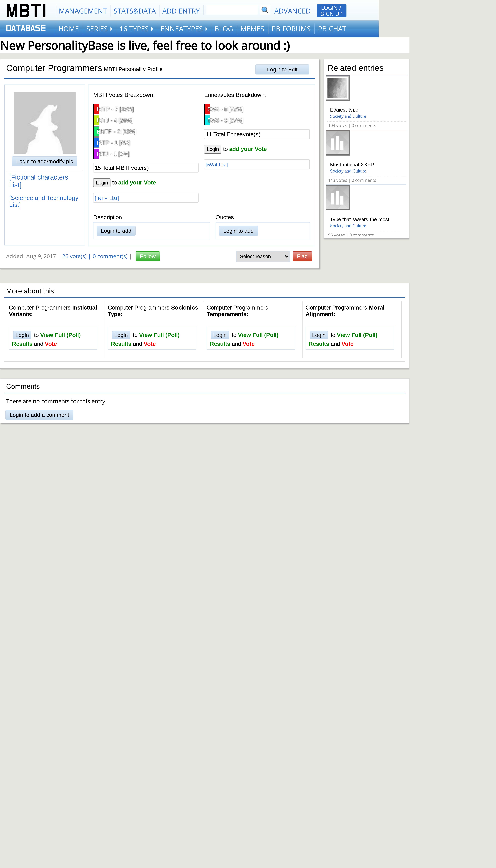Click Login under Moral Alignment
Image resolution: width=496 pixels, height=868 pixels.
pos(319,335)
